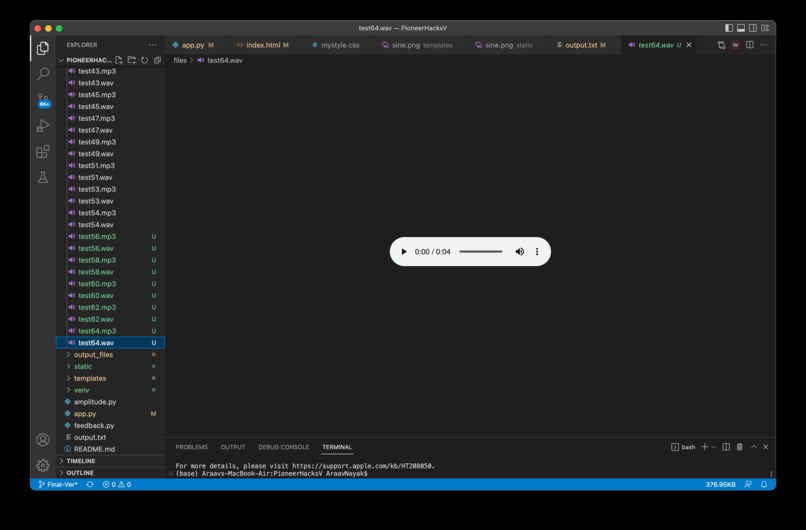Click the Final-Ver git branch indicator
The height and width of the screenshot is (530, 806).
[58, 484]
